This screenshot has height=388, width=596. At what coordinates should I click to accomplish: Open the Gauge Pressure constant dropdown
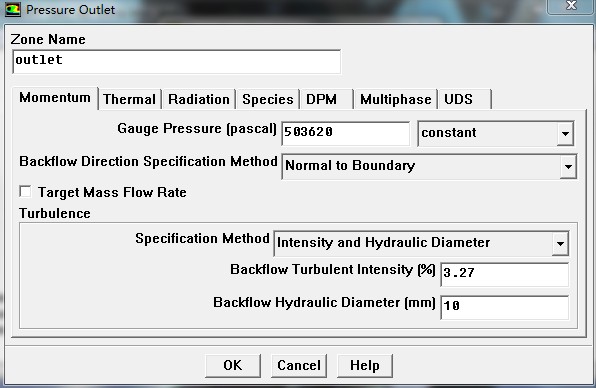(x=496, y=133)
